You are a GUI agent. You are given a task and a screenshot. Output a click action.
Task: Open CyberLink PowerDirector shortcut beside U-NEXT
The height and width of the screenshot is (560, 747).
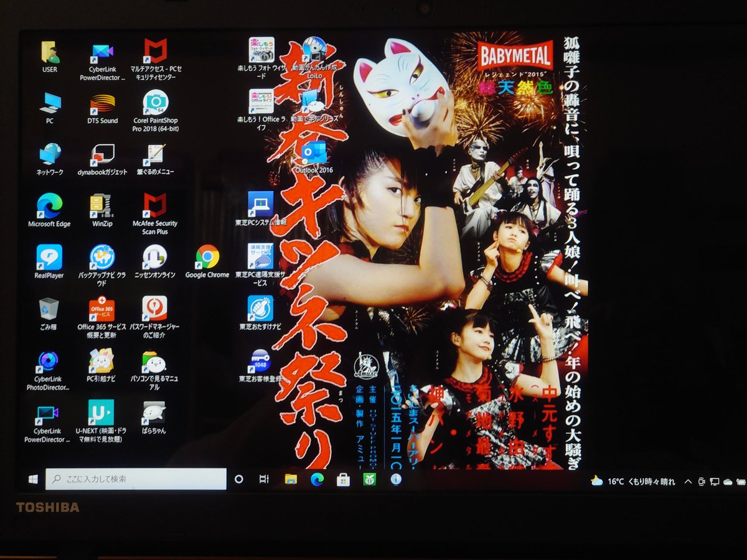pos(48,424)
